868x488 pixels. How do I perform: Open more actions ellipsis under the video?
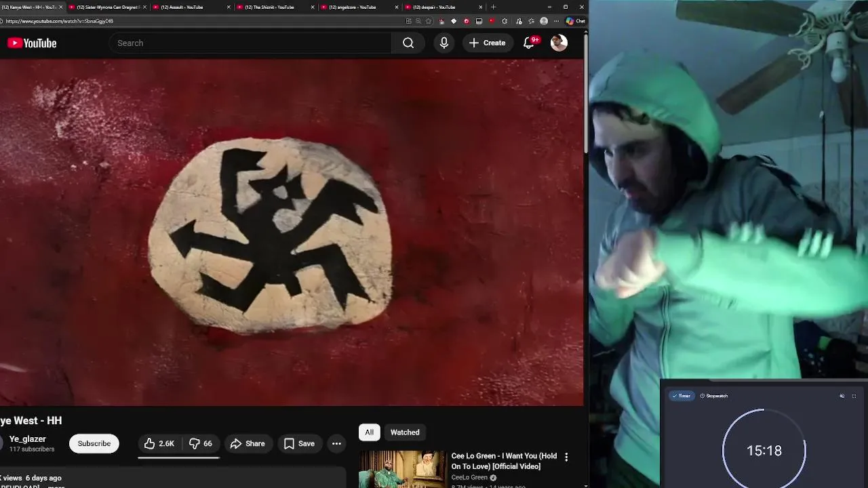(x=336, y=443)
